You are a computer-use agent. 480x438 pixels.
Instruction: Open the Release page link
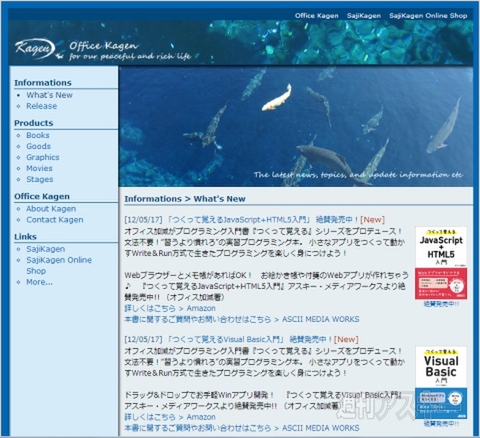tap(42, 106)
